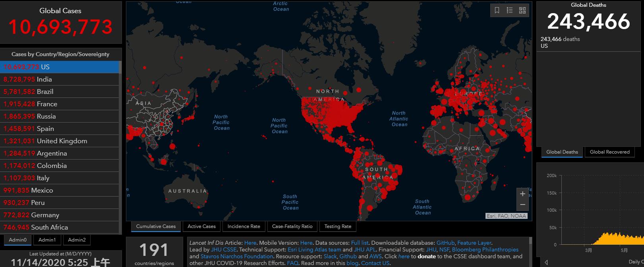Show the Incidence Rate map layer
Screen dimensions: 644x267
click(x=244, y=226)
